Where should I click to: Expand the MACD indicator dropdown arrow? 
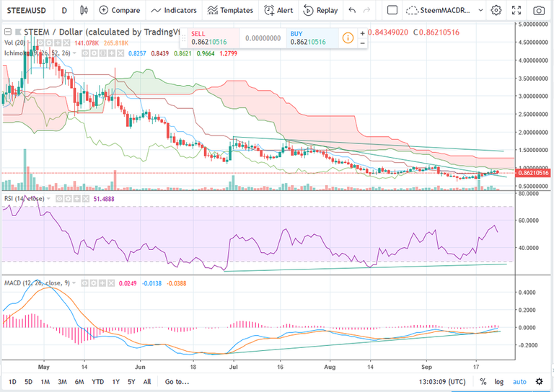point(74,283)
